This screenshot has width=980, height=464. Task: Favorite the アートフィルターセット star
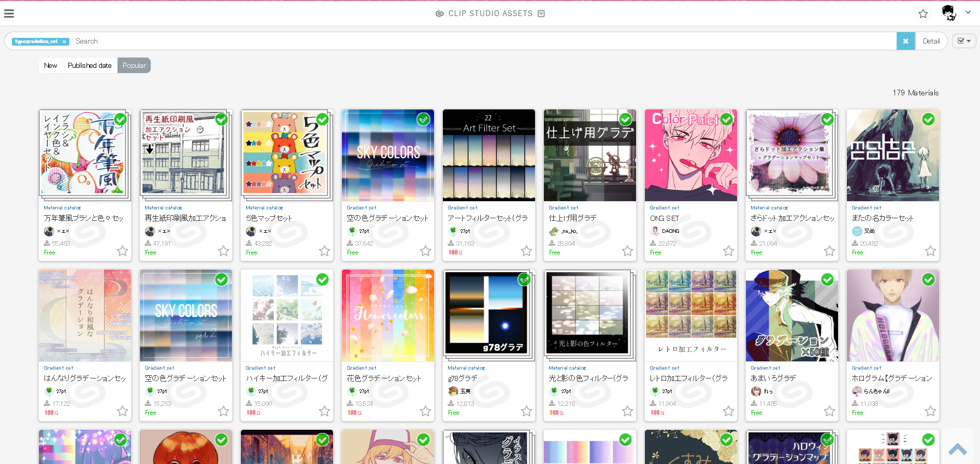[526, 251]
